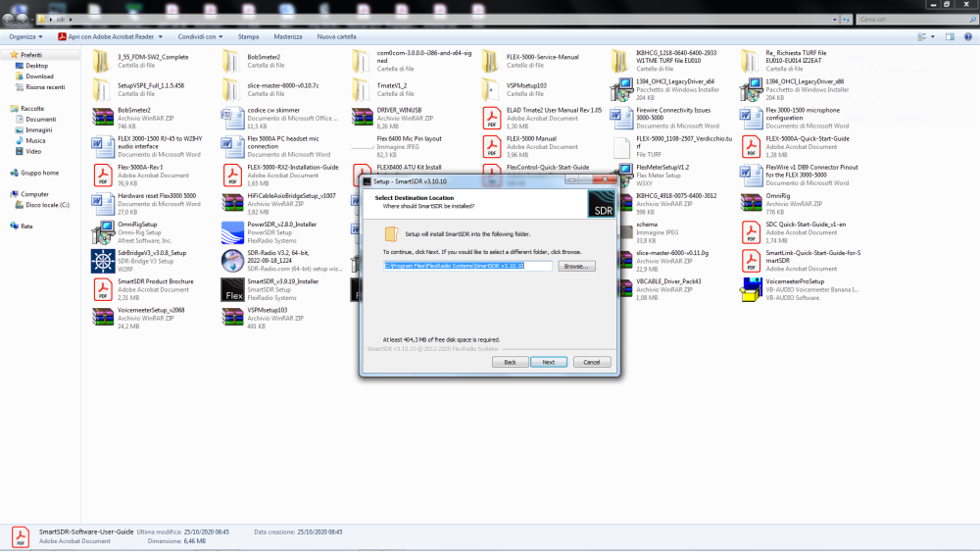
Task: Click Nuova cartella in toolbar
Action: (x=336, y=37)
